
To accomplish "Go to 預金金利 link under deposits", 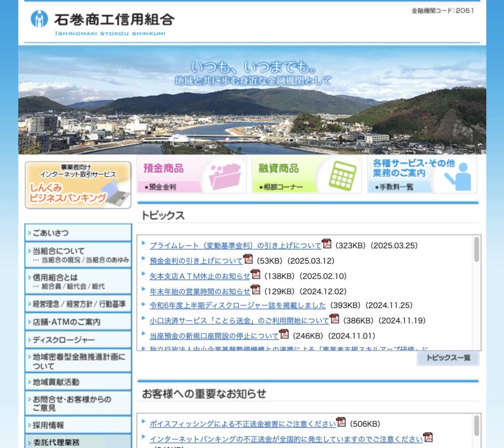I will point(160,187).
